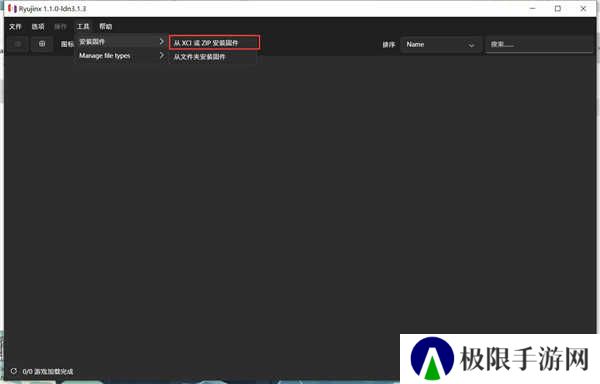Click the 0/0 游戏加载完成 status text
The width and height of the screenshot is (600, 384).
point(48,371)
